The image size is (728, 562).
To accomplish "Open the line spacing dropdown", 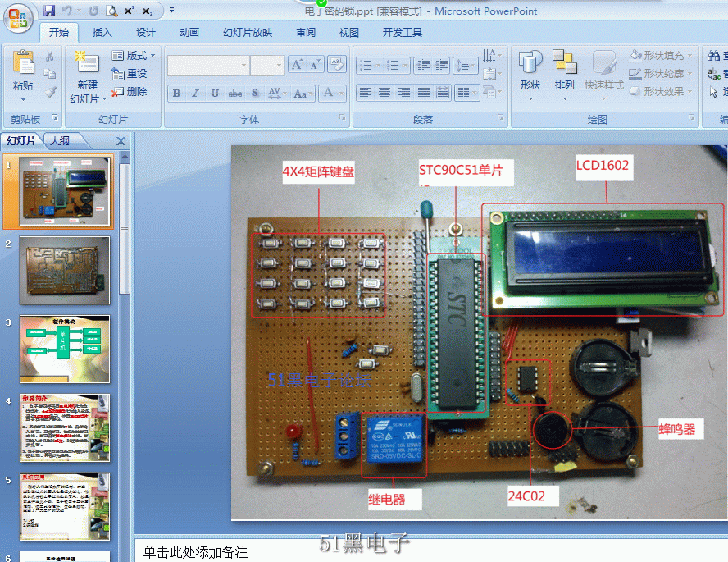I will click(466, 66).
